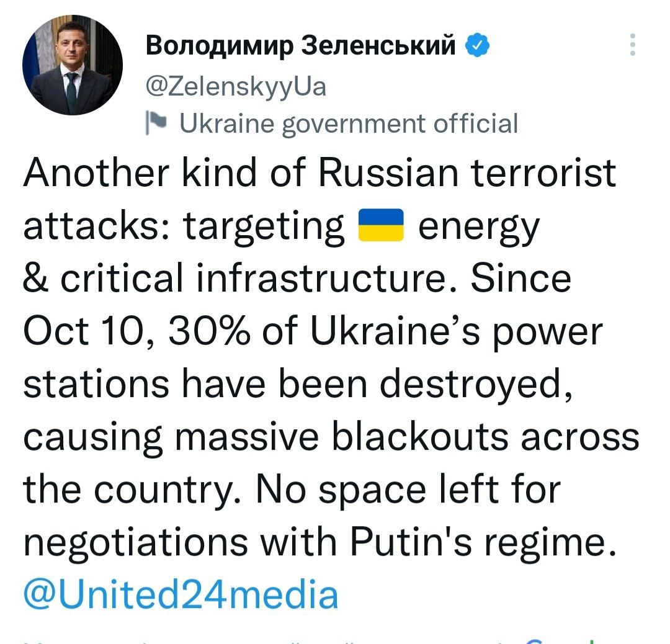The image size is (670, 644).
Task: Open the @United24media mention link
Action: tap(181, 593)
